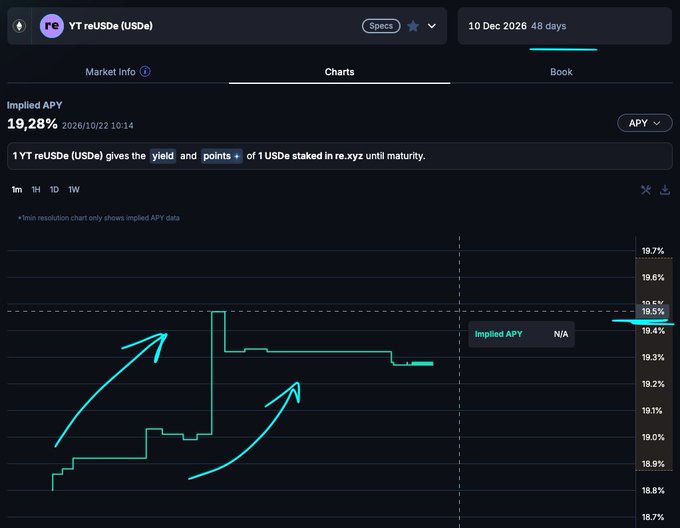Viewport: 680px width, 528px height.
Task: Select the 1W chart resolution
Action: (74, 190)
